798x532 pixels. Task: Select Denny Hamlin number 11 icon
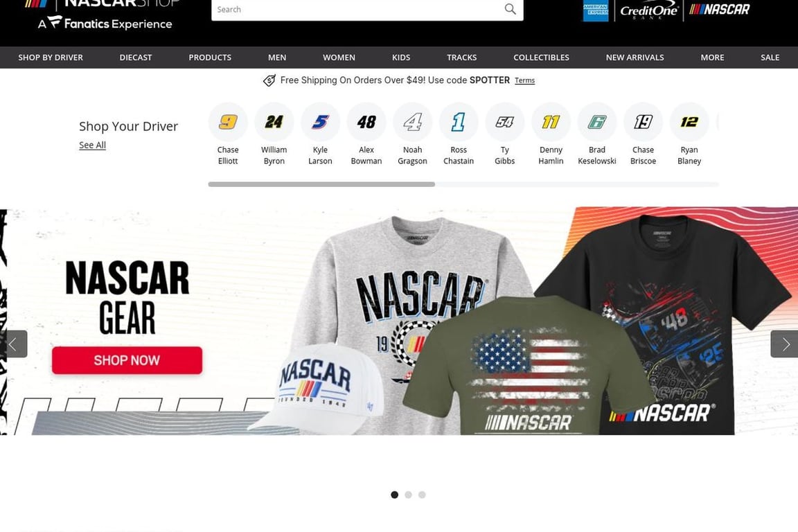tap(551, 122)
